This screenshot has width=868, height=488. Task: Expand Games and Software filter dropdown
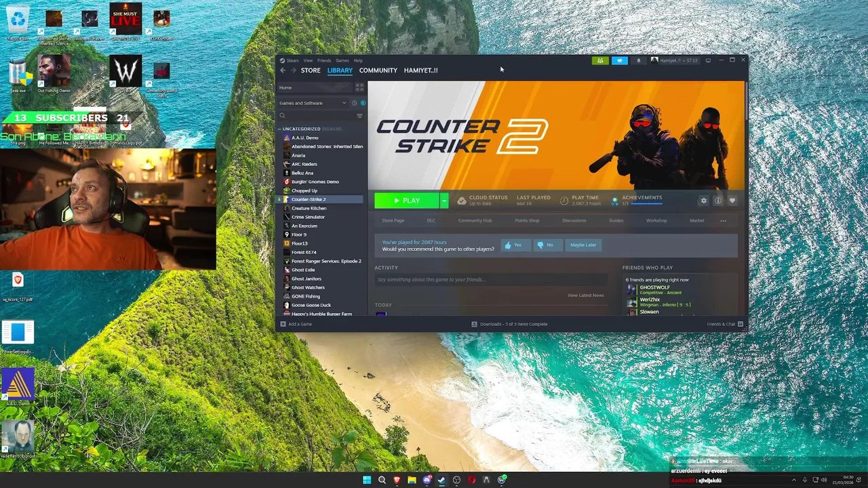tap(313, 103)
